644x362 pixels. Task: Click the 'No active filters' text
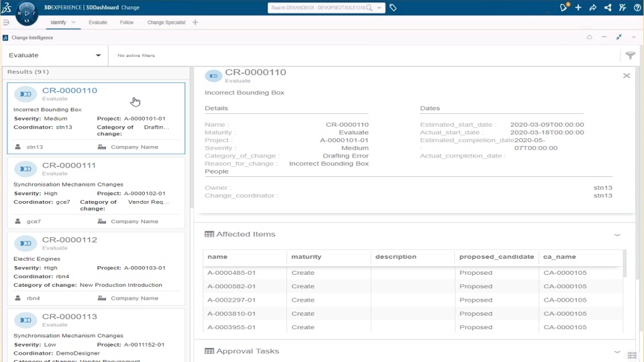136,56
